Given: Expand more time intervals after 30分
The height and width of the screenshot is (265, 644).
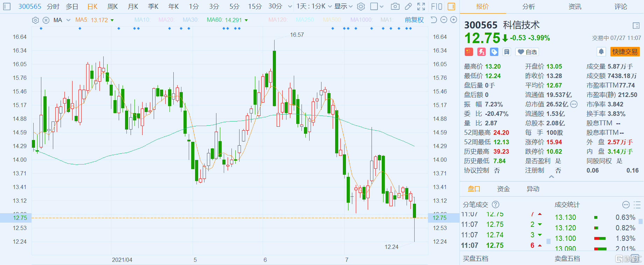Looking at the screenshot, I should 290,6.
